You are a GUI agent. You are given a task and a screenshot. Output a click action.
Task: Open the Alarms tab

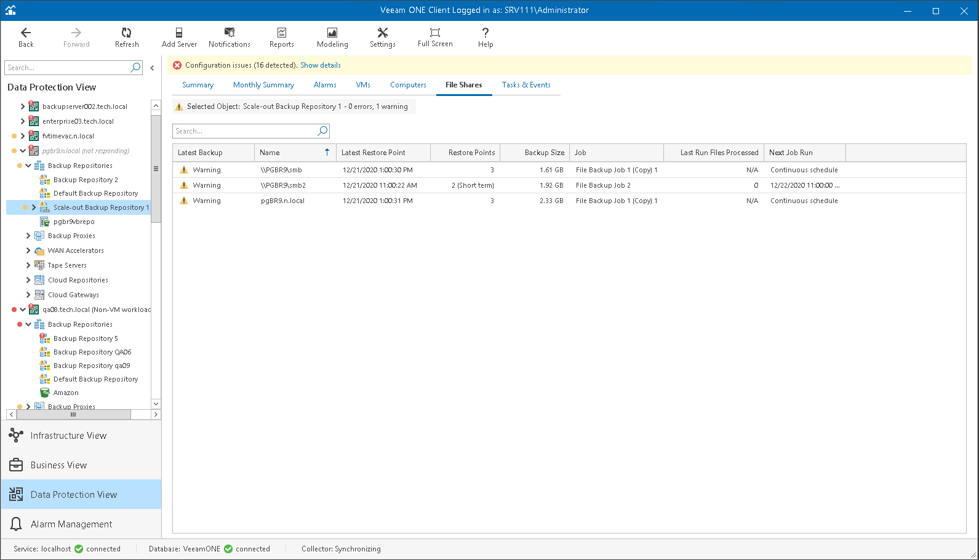pos(325,85)
